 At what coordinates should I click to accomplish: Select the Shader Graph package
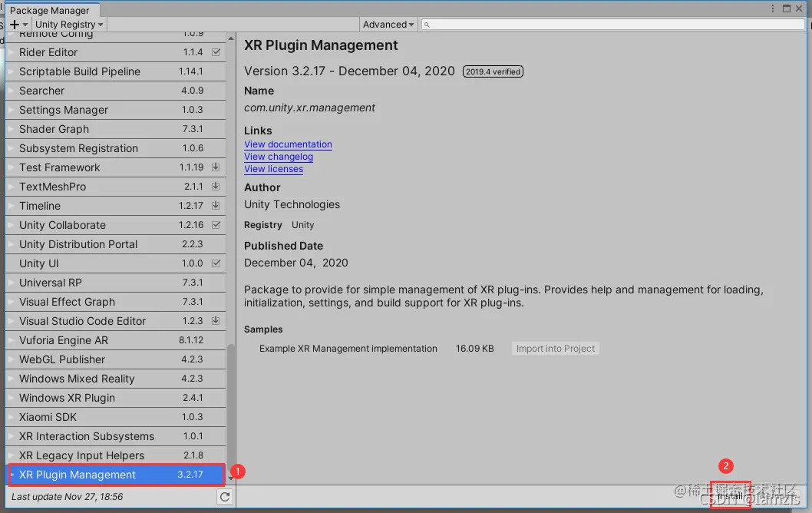tap(115, 128)
